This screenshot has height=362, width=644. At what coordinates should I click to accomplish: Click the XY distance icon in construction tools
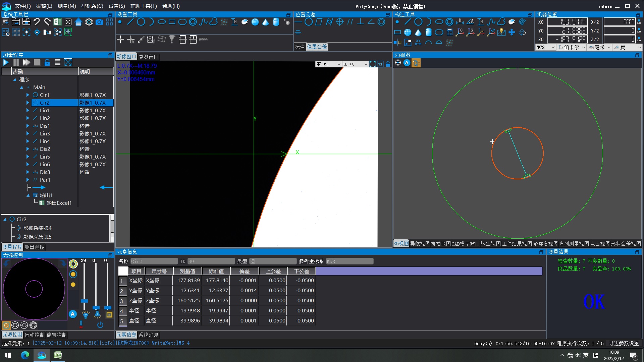click(x=418, y=43)
